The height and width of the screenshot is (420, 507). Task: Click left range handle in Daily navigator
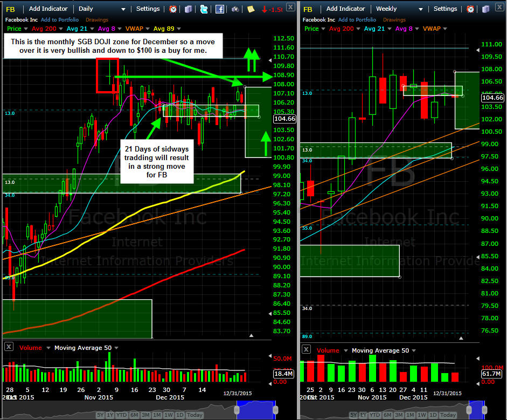pyautogui.click(x=237, y=410)
